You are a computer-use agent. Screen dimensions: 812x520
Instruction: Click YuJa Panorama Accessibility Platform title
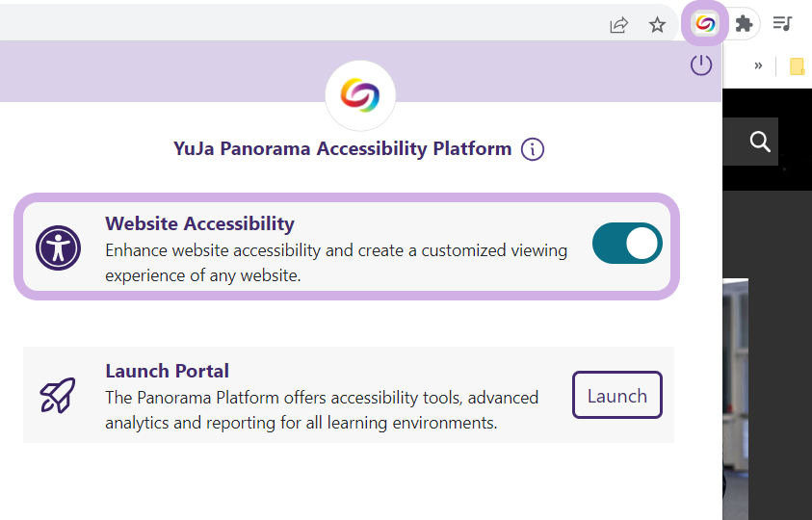tap(342, 148)
